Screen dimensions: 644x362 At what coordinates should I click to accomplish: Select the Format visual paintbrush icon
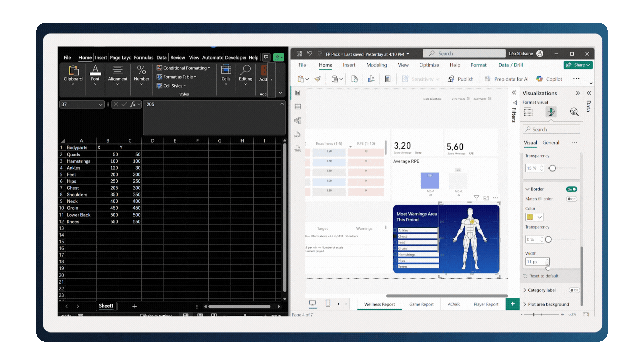(x=551, y=112)
